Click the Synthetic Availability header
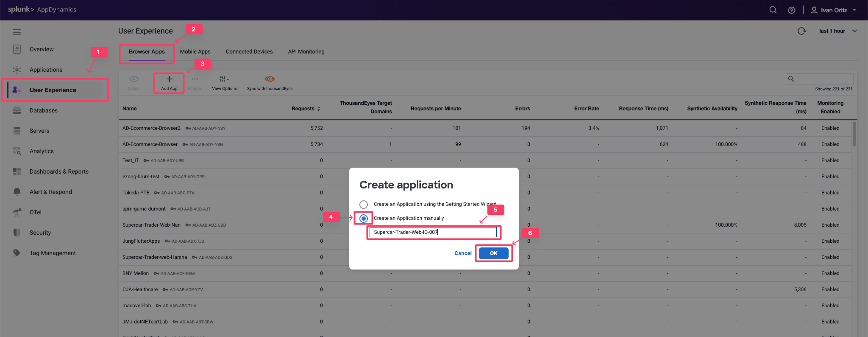Screen dimensions: 868x337 (x=712, y=109)
